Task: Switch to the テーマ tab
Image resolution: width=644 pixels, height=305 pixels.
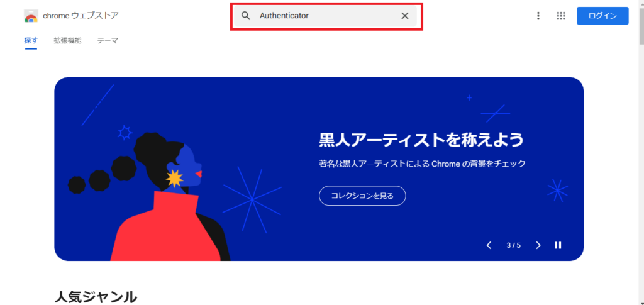Action: (108, 41)
